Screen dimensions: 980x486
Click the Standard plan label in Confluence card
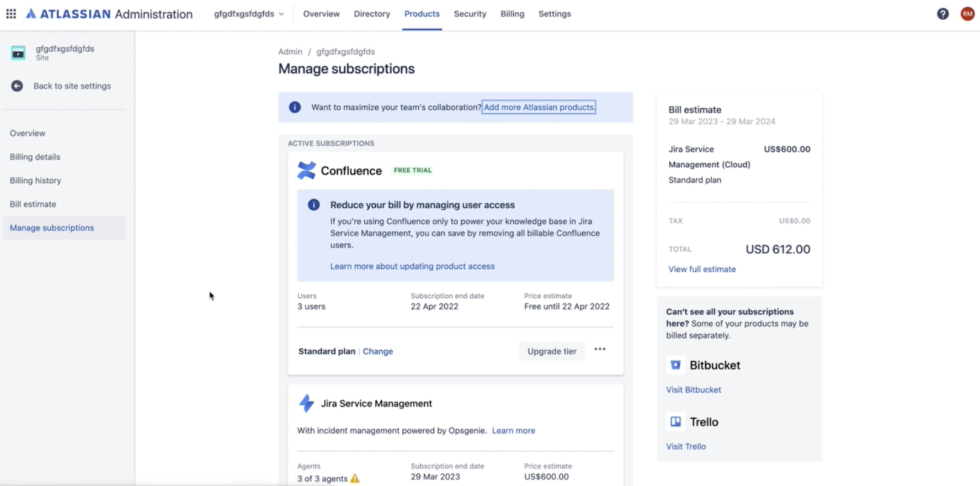pos(327,351)
